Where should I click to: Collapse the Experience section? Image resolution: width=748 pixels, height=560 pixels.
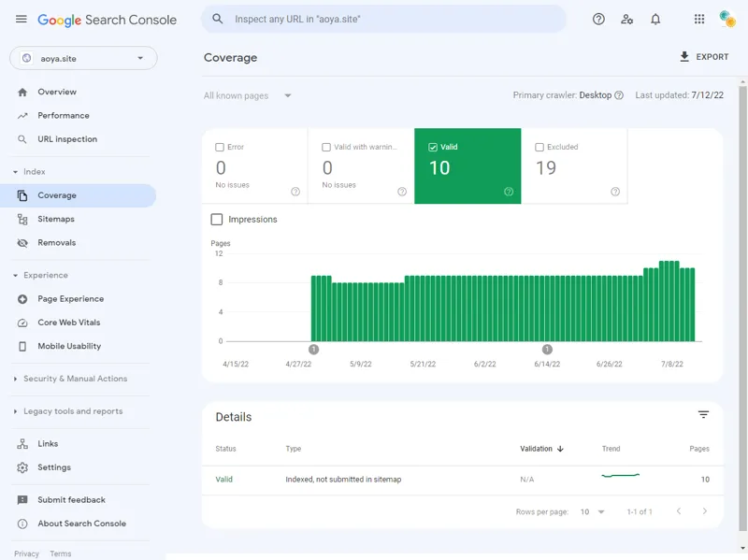(x=15, y=276)
